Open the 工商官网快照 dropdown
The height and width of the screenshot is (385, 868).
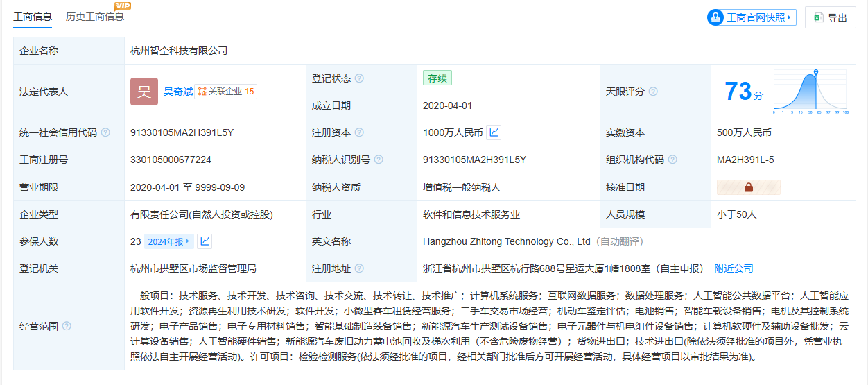coord(752,17)
